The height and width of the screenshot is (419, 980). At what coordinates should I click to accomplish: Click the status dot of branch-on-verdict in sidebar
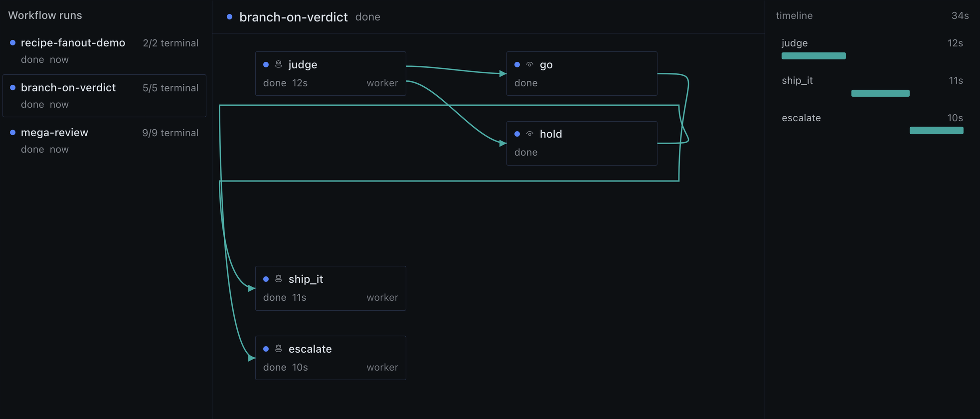point(13,88)
